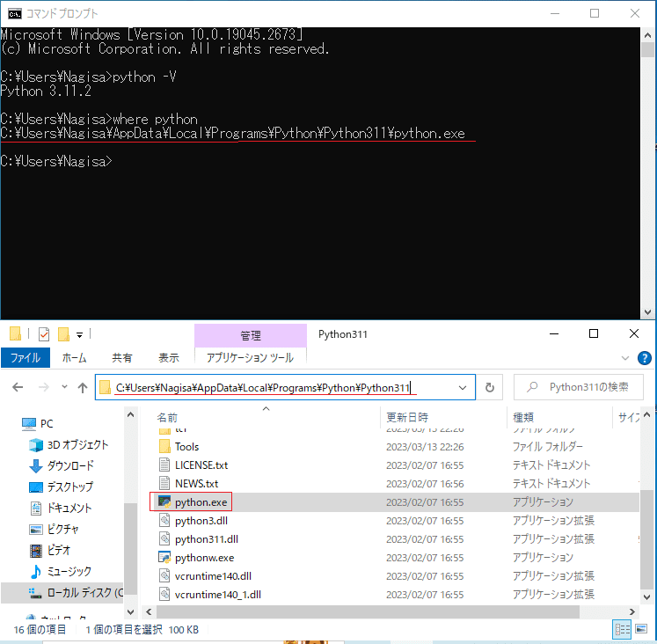Click the Command Prompt title bar icon
The width and height of the screenshot is (657, 644).
(15, 14)
